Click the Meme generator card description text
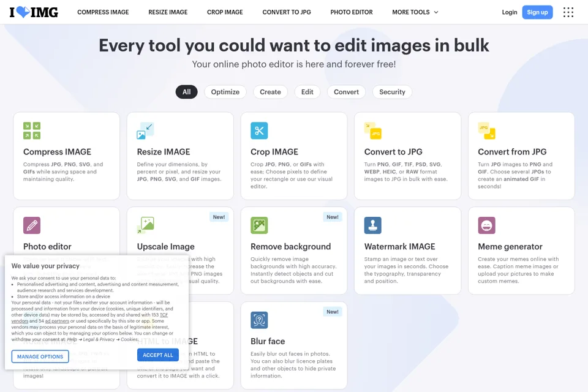This screenshot has height=392, width=588. point(518,270)
